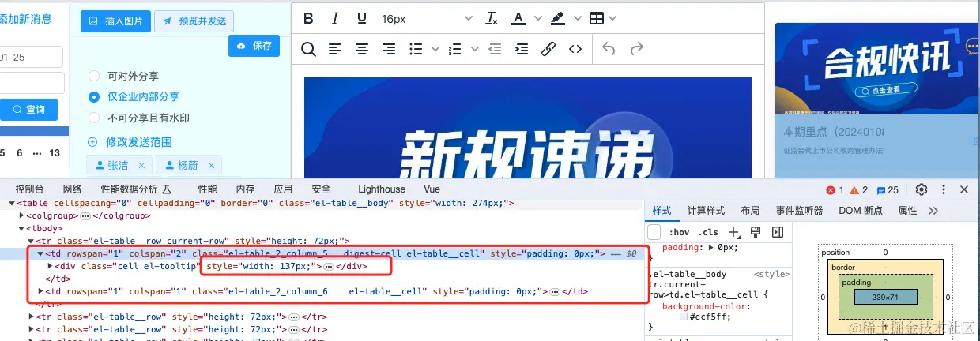
Task: Increase indent with the indent icon
Action: [x=522, y=49]
